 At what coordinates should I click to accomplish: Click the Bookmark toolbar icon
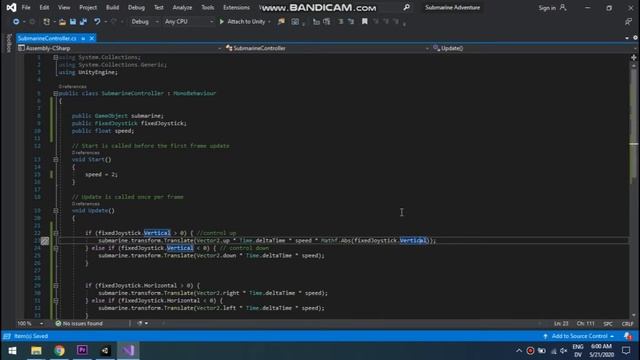364,22
